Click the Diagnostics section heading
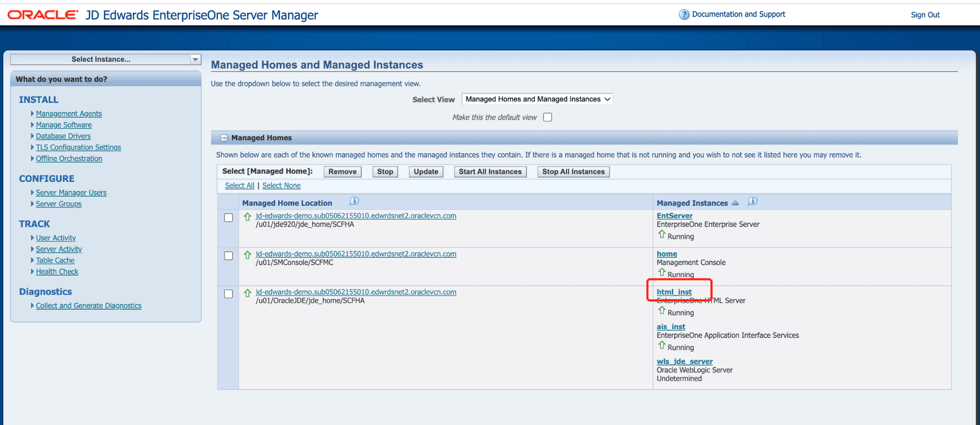 45,292
